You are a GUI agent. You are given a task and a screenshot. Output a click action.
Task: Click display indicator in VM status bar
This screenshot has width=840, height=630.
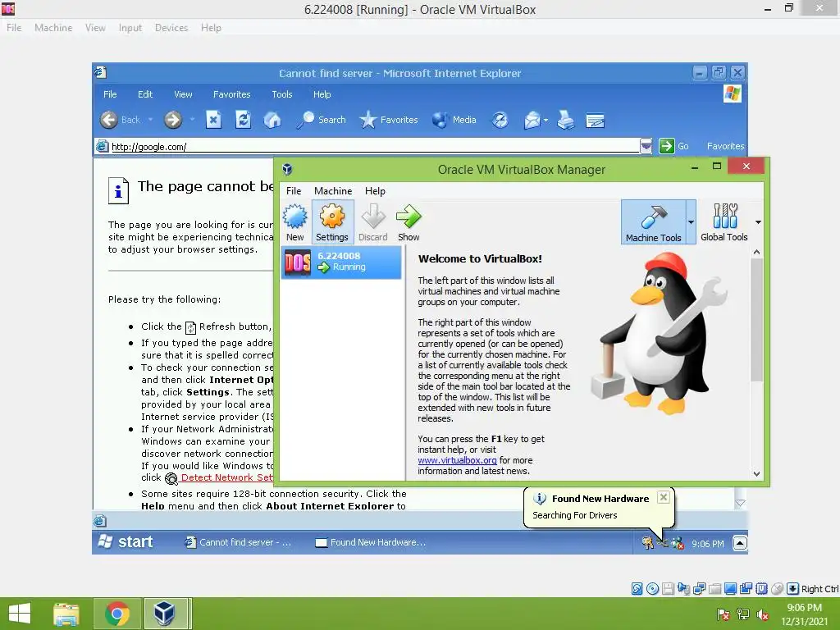tap(730, 589)
